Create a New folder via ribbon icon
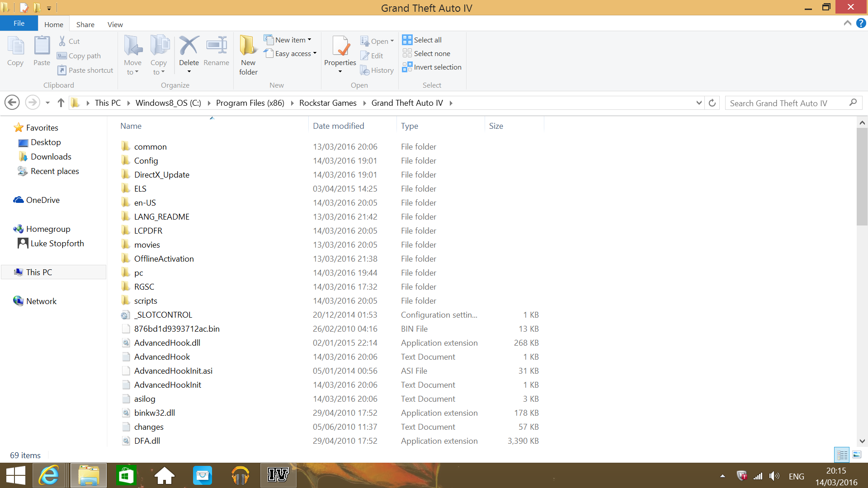Screen dimensions: 868x488 (x=248, y=46)
